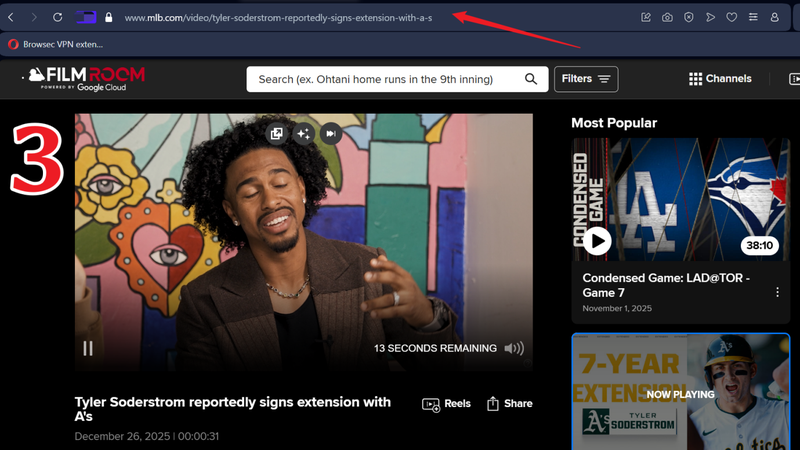Click the Film Room search field
Image resolution: width=800 pixels, height=450 pixels.
coord(385,79)
